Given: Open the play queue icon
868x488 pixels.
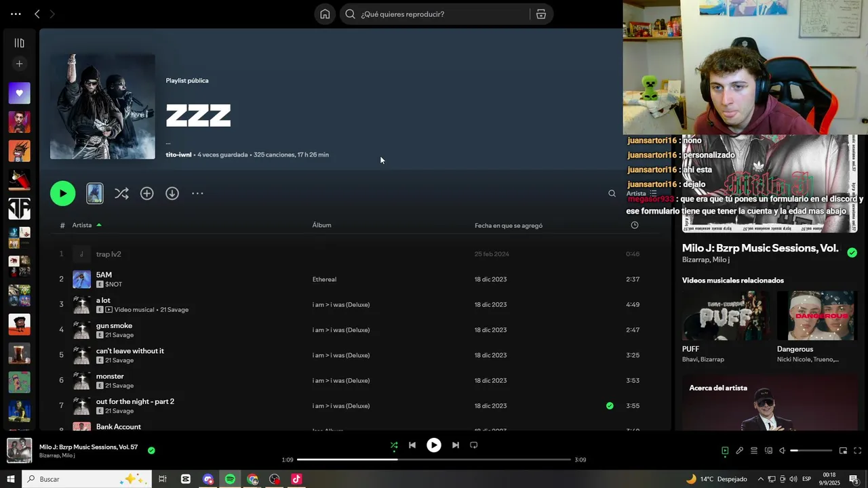Looking at the screenshot, I should (754, 451).
